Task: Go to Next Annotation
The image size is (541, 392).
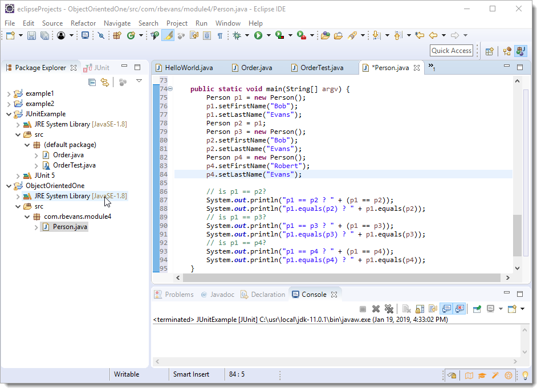Action: tap(377, 35)
